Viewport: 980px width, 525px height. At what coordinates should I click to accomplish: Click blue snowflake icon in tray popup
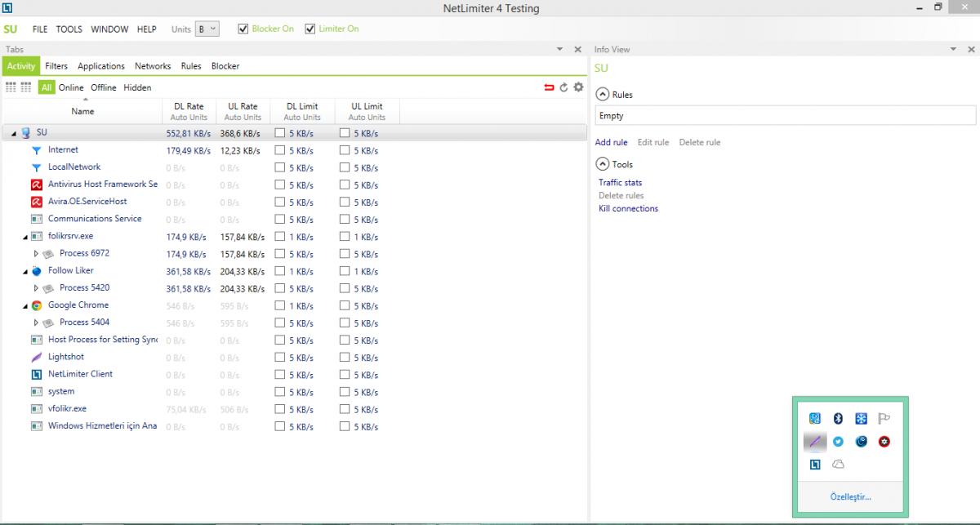(x=861, y=418)
